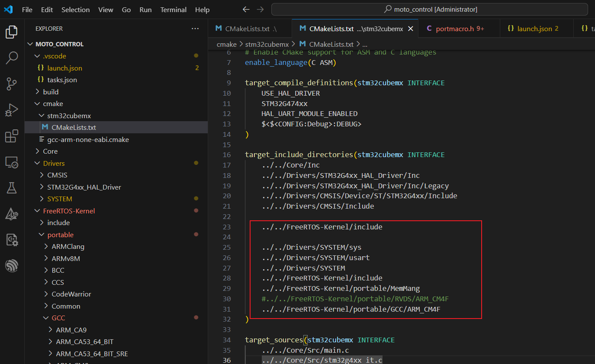
Task: Switch to the portmacro.h tab
Action: pos(455,29)
